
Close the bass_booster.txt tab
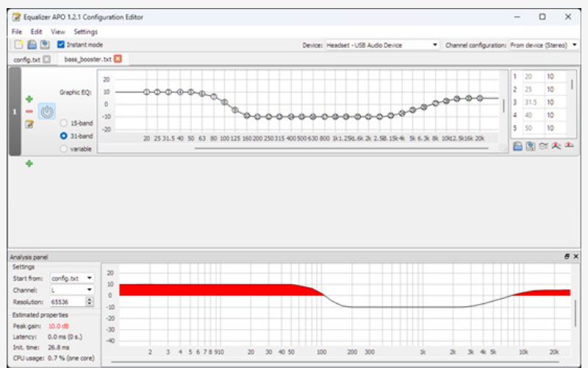coord(118,59)
